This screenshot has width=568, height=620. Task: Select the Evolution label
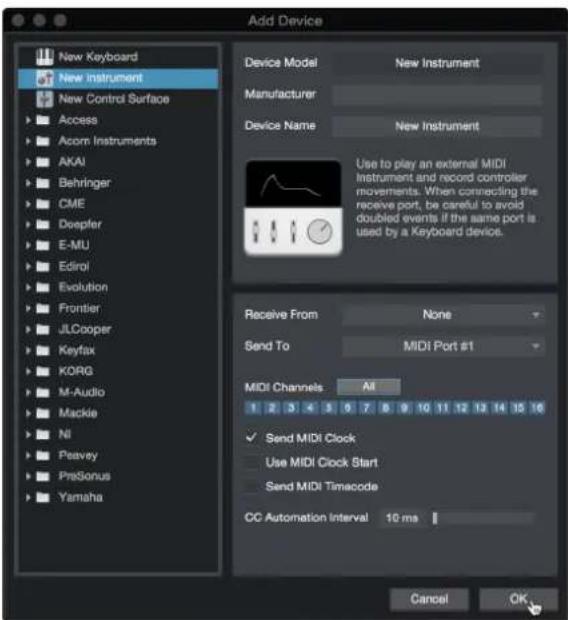point(83,287)
